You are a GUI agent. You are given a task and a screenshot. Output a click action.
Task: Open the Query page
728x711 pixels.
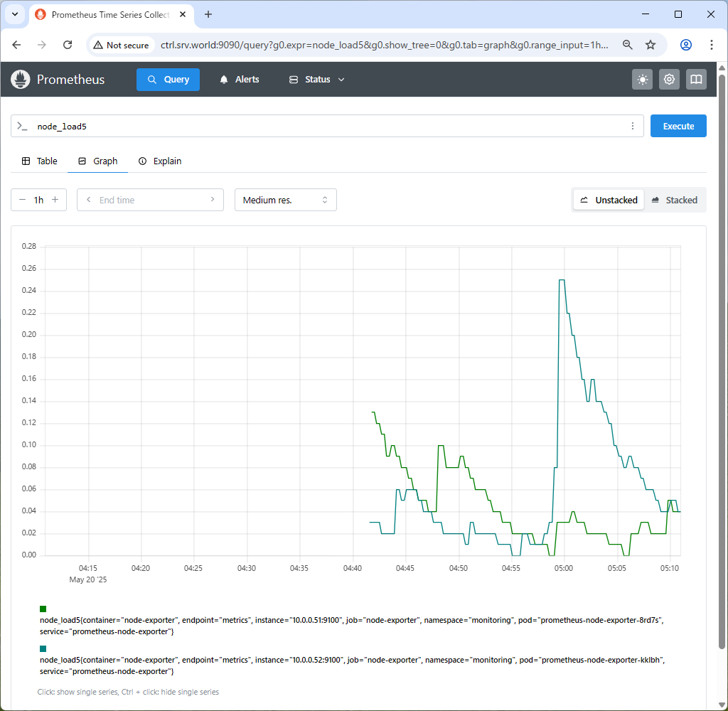click(x=168, y=80)
